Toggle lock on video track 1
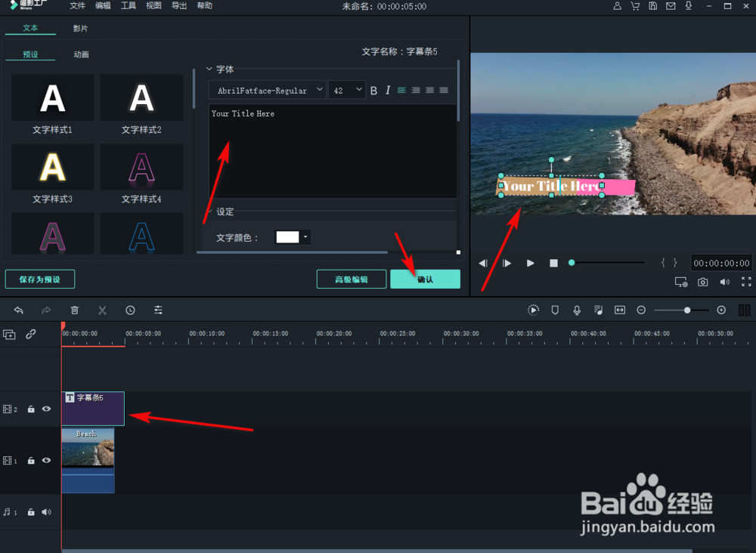This screenshot has height=553, width=756. point(31,461)
